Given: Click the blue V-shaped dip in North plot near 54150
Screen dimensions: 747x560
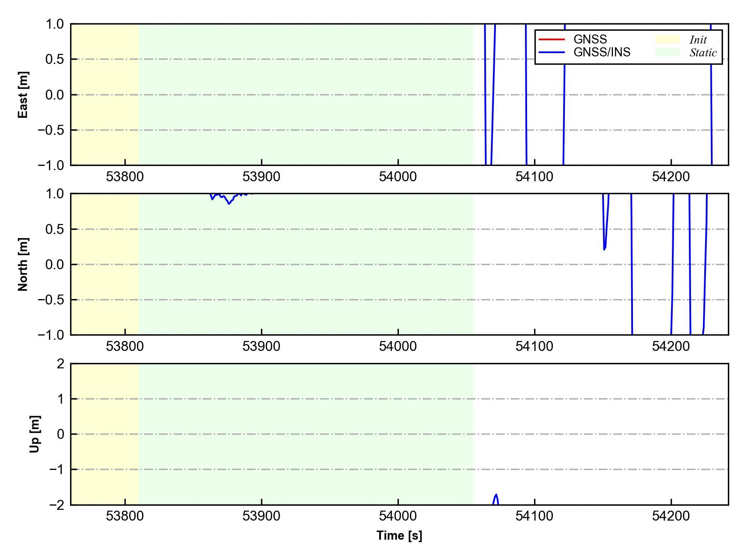Looking at the screenshot, I should click(x=604, y=247).
